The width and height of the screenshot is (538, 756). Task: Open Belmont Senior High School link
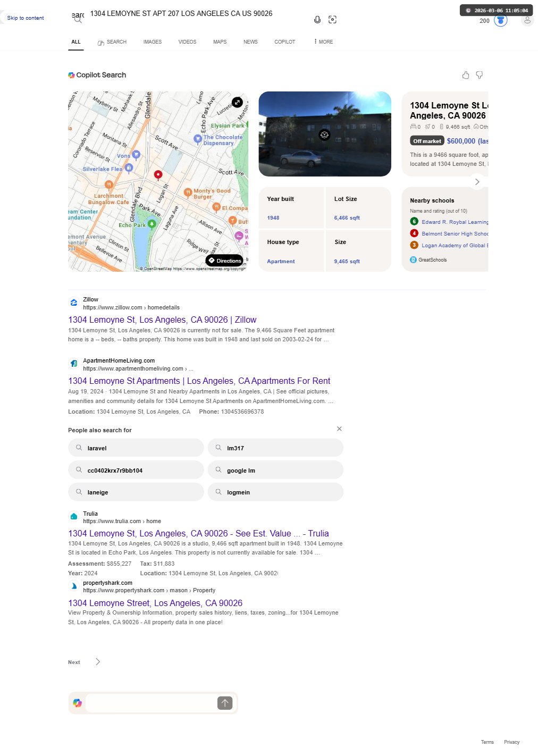pyautogui.click(x=455, y=234)
